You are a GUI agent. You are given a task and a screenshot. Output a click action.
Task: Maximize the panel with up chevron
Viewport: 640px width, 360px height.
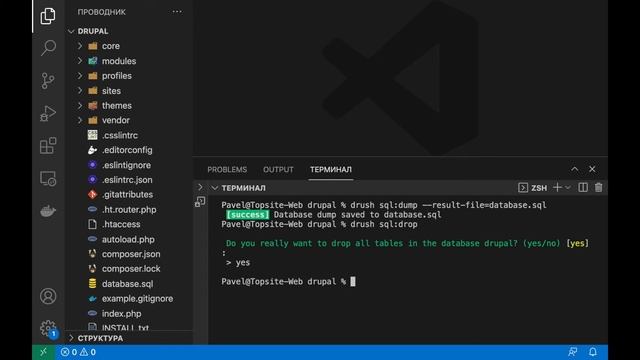click(x=575, y=169)
